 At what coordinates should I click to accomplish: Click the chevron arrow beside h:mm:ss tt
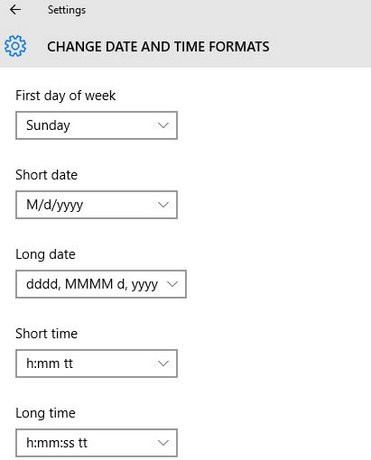[163, 443]
